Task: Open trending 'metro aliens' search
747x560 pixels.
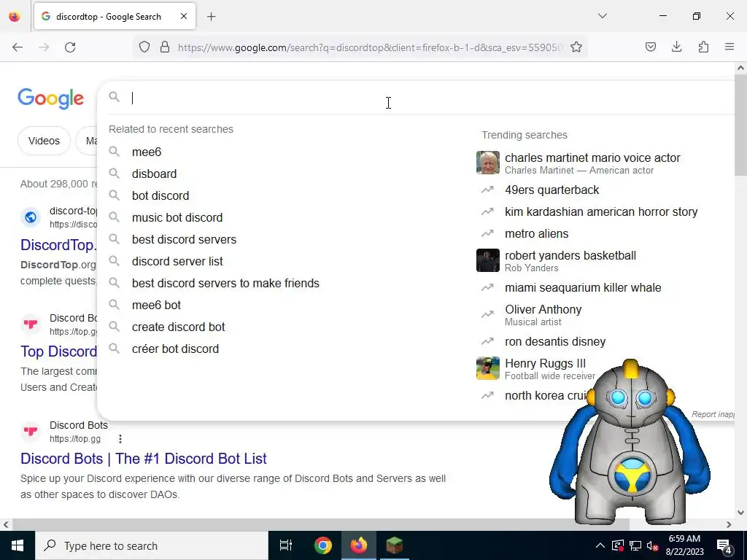Action: pyautogui.click(x=536, y=234)
